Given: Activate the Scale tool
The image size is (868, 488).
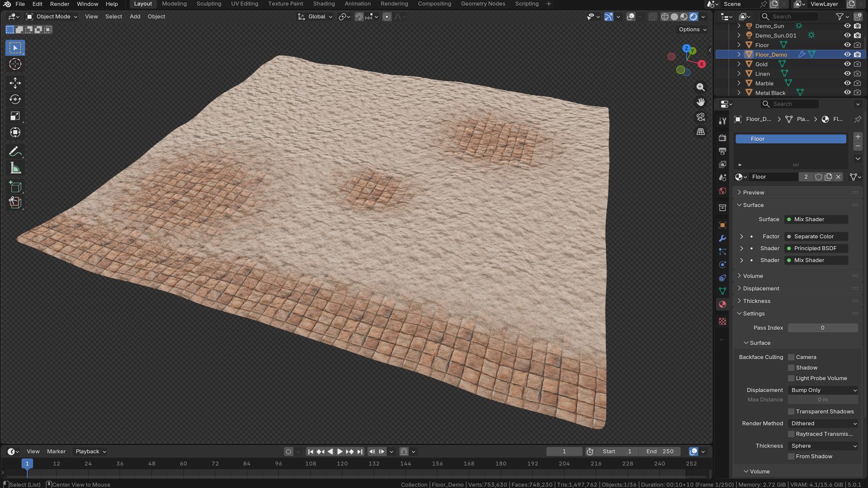Looking at the screenshot, I should click(15, 116).
